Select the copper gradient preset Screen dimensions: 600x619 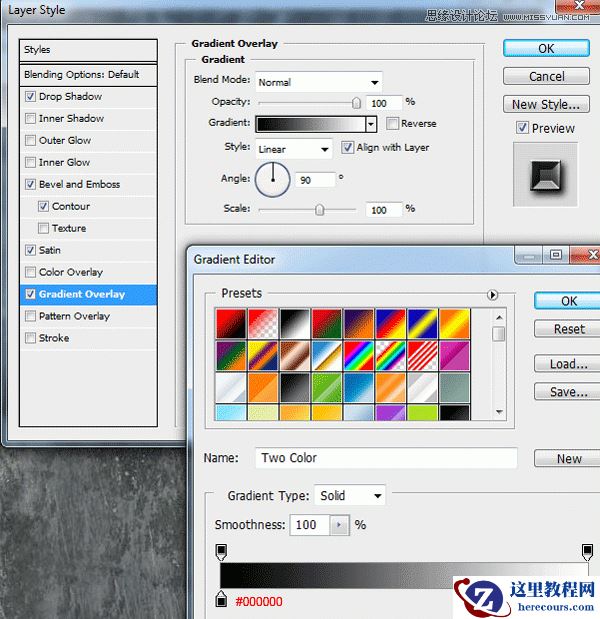click(295, 355)
